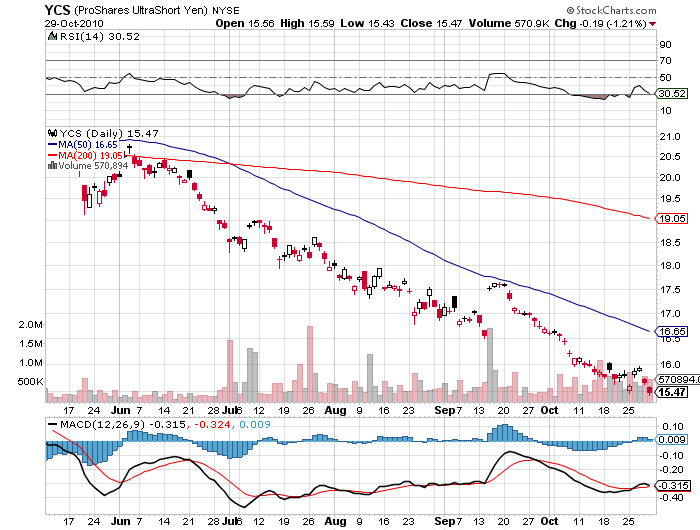The width and height of the screenshot is (700, 530).
Task: Click the 90 level on RSI axis
Action: pos(665,44)
